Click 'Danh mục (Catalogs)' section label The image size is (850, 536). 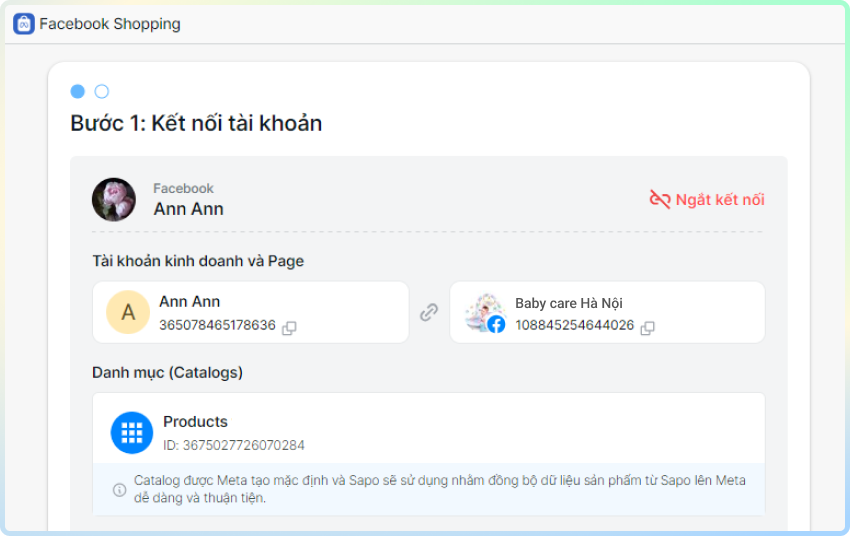(168, 373)
